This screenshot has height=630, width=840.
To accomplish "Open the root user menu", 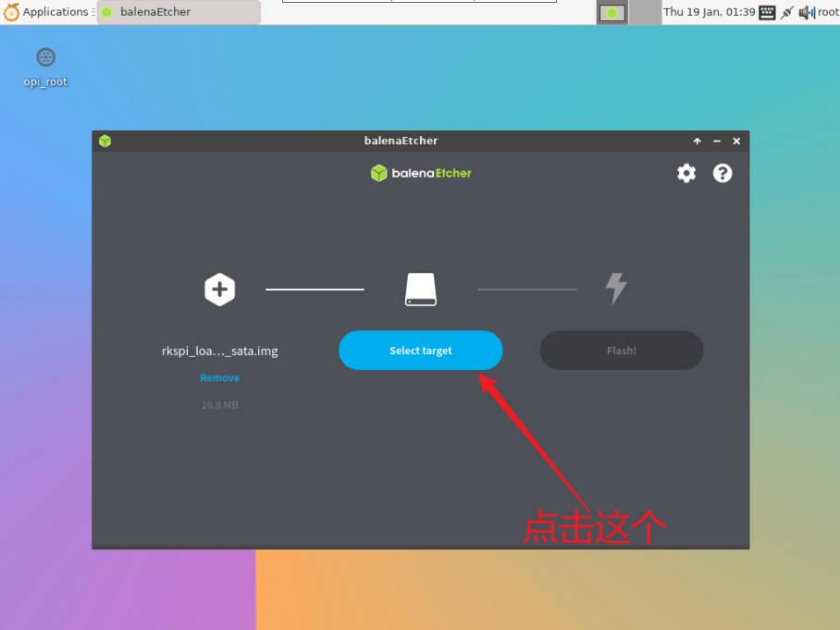I will 828,12.
